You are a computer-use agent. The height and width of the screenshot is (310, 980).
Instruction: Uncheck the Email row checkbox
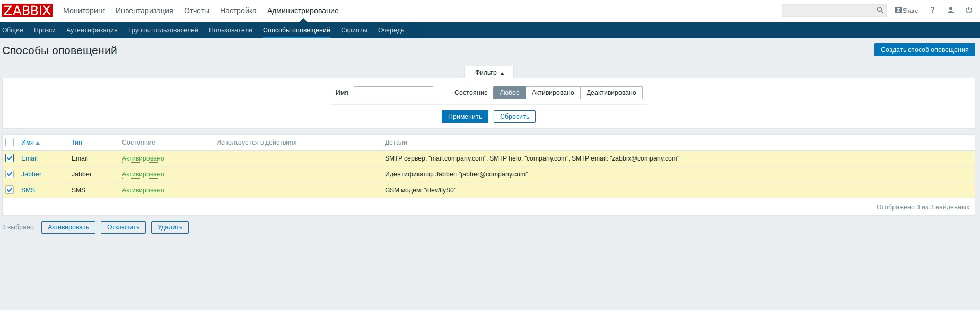[10, 158]
